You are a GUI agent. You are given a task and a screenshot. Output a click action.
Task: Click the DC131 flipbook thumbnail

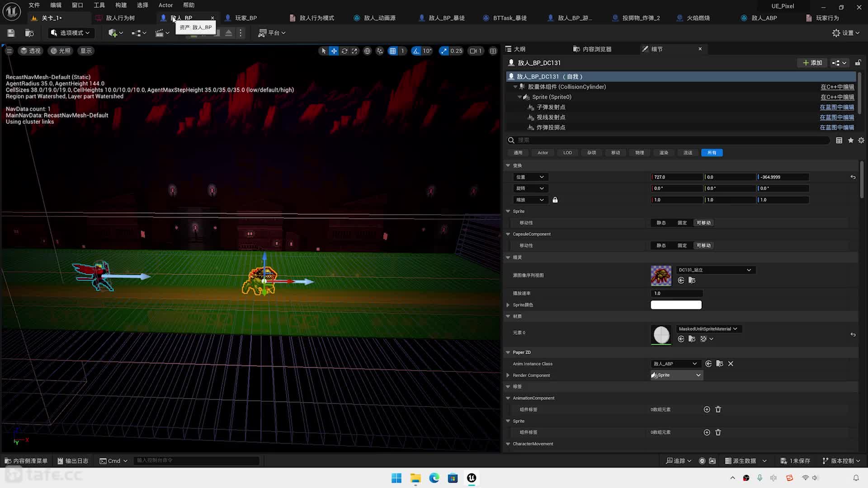[x=661, y=276]
